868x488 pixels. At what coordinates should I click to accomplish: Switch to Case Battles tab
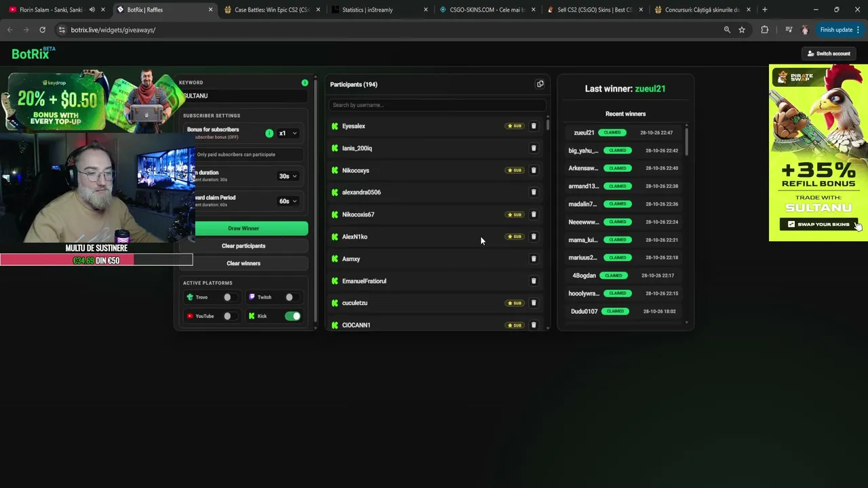[271, 9]
